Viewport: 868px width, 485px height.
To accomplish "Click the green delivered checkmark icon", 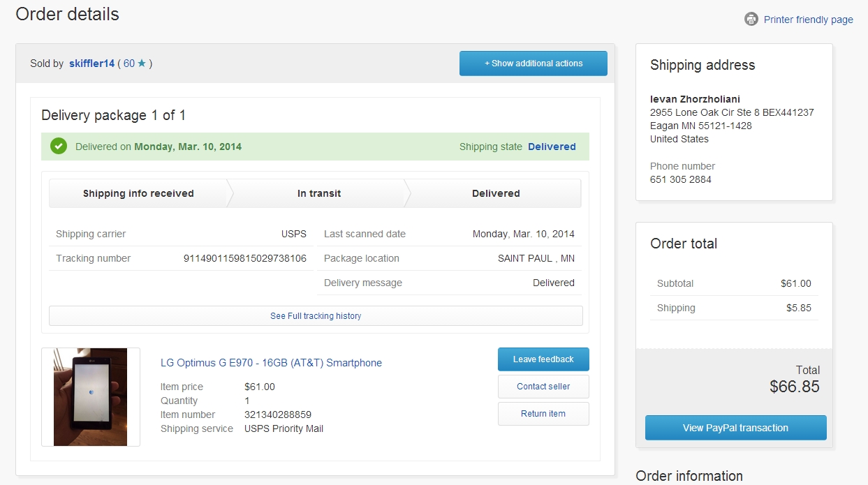I will tap(59, 147).
